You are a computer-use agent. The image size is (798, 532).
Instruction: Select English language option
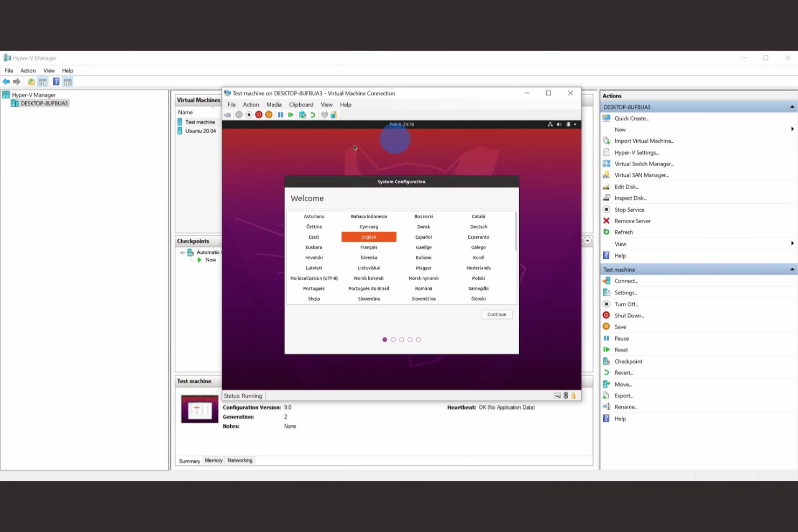tap(369, 237)
